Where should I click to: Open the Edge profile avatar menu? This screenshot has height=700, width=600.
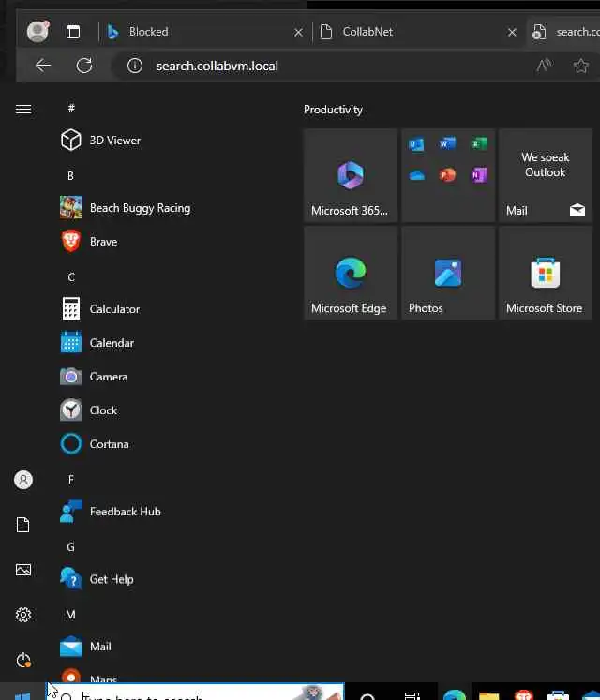[x=37, y=32]
